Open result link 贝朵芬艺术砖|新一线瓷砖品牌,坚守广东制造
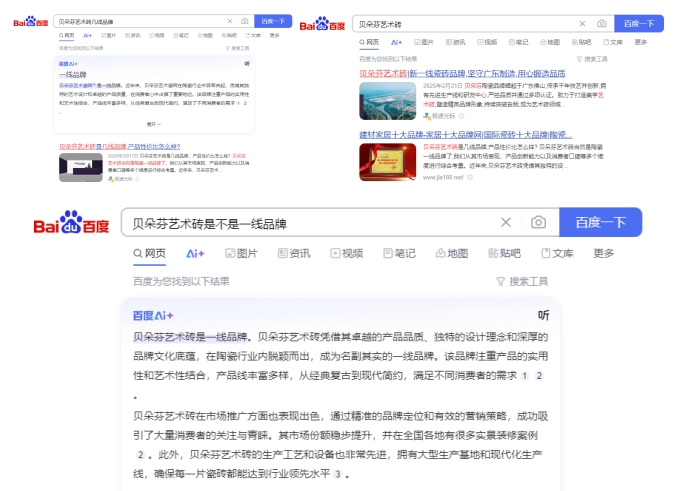 point(462,74)
